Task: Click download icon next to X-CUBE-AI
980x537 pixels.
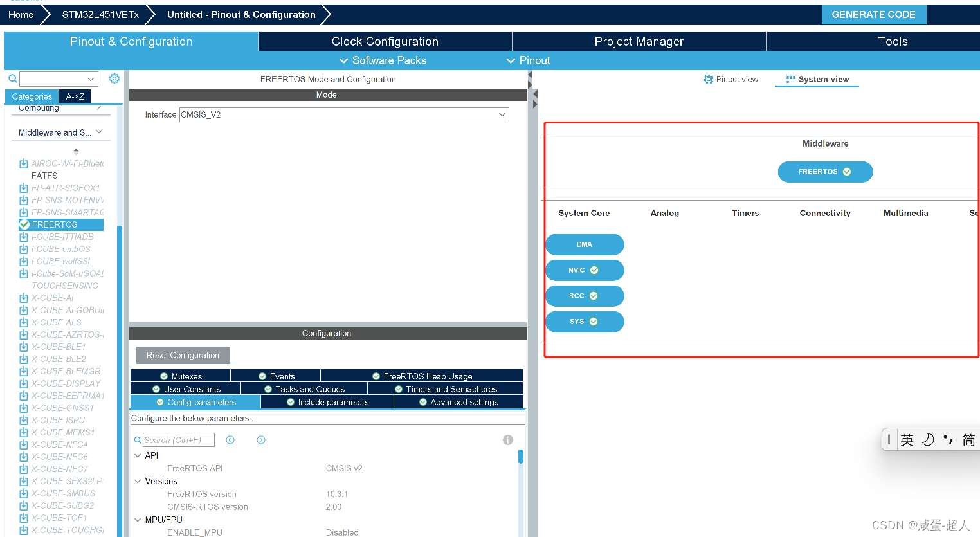Action: click(24, 298)
